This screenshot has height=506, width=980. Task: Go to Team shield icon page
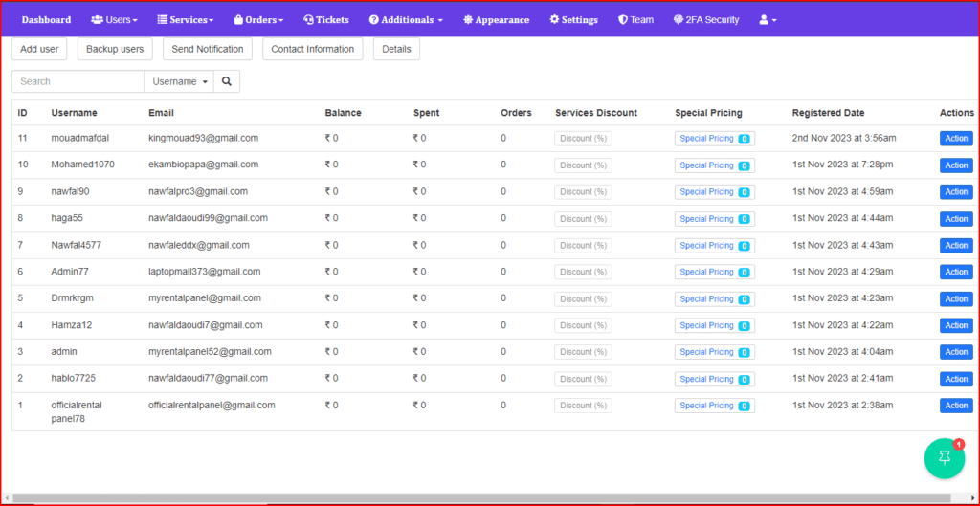[636, 20]
